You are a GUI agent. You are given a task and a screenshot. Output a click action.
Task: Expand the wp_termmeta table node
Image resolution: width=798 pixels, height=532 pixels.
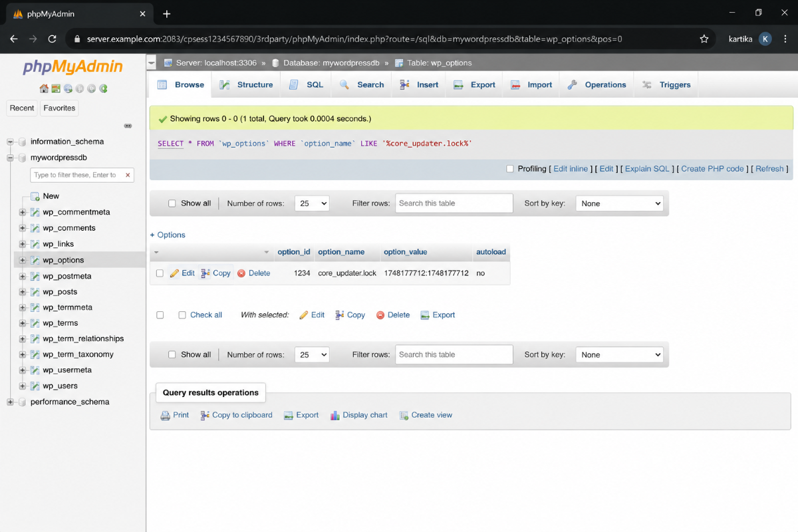[23, 308]
